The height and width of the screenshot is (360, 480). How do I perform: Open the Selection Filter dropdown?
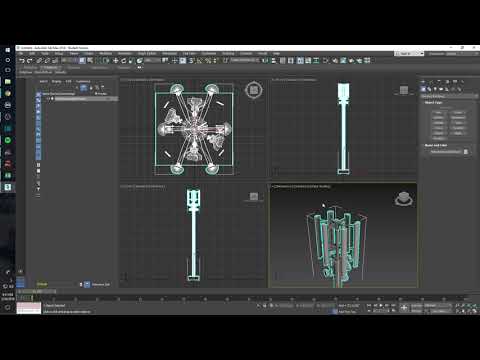pyautogui.click(x=69, y=61)
